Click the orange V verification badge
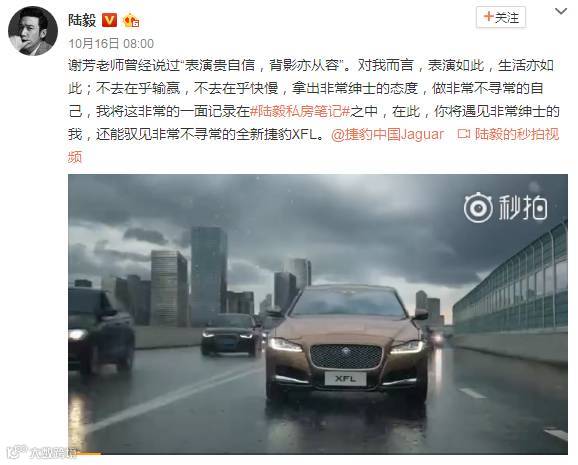Viewport: 578px width, 465px height. coord(109,20)
